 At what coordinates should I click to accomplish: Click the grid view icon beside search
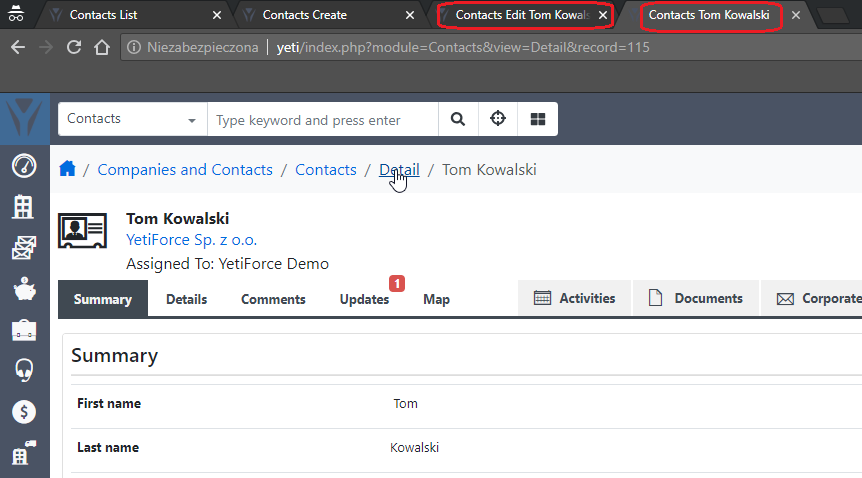click(x=538, y=119)
